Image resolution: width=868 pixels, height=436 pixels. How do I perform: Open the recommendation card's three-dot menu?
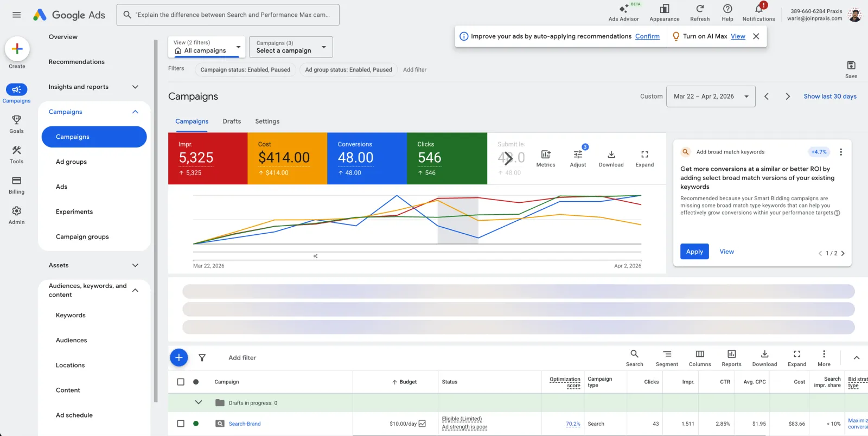coord(841,152)
